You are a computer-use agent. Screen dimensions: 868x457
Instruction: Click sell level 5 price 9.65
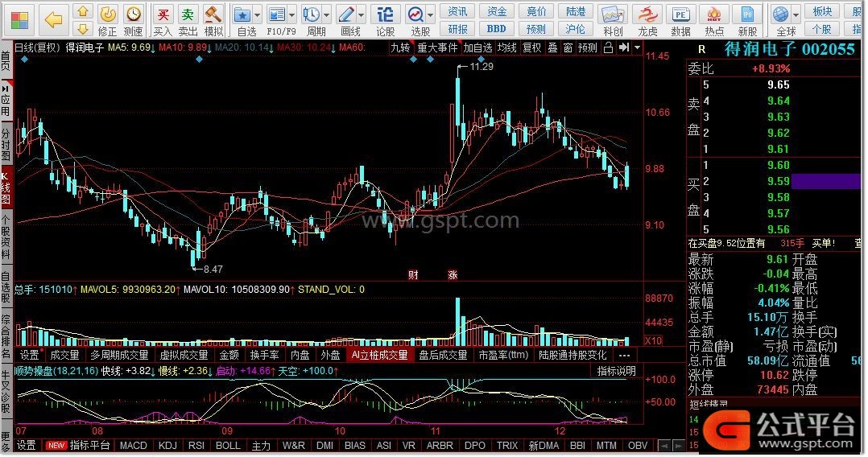[778, 85]
